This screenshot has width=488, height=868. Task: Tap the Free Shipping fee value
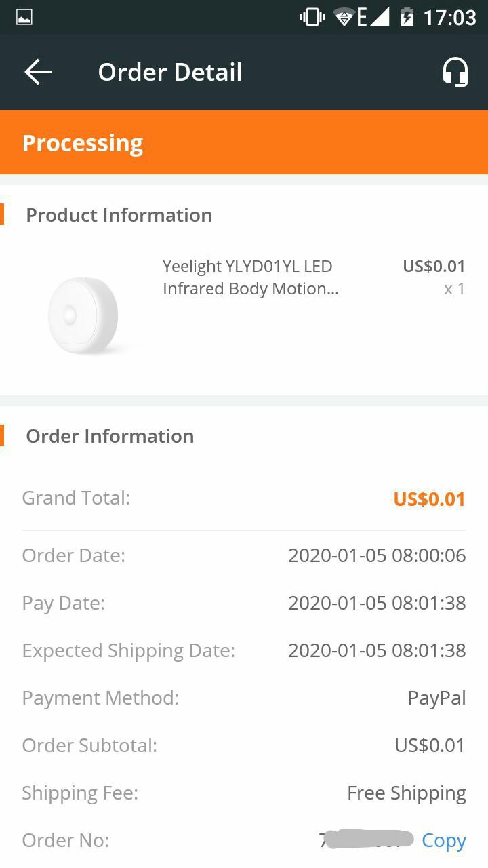click(407, 793)
